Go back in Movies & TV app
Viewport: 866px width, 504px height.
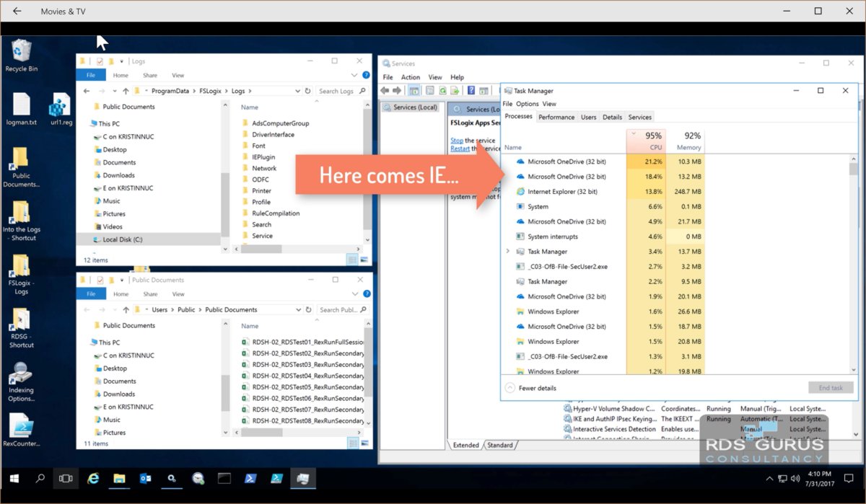point(17,11)
